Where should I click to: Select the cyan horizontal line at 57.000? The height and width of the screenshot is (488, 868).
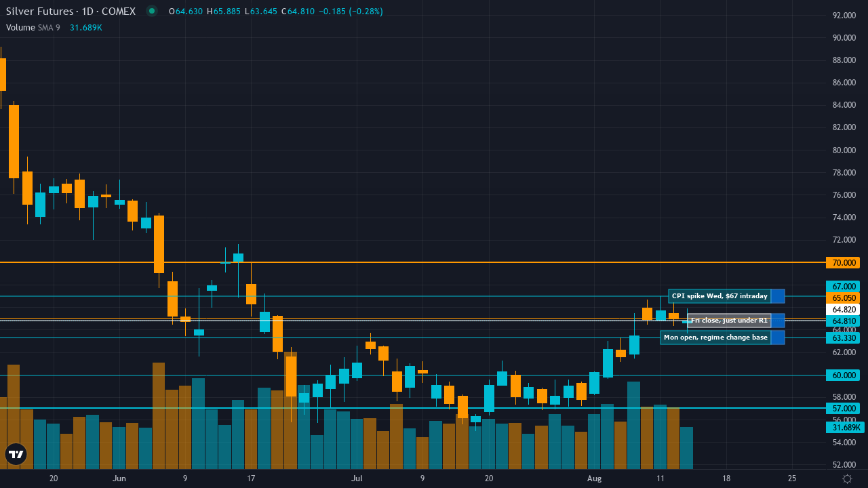[412, 408]
